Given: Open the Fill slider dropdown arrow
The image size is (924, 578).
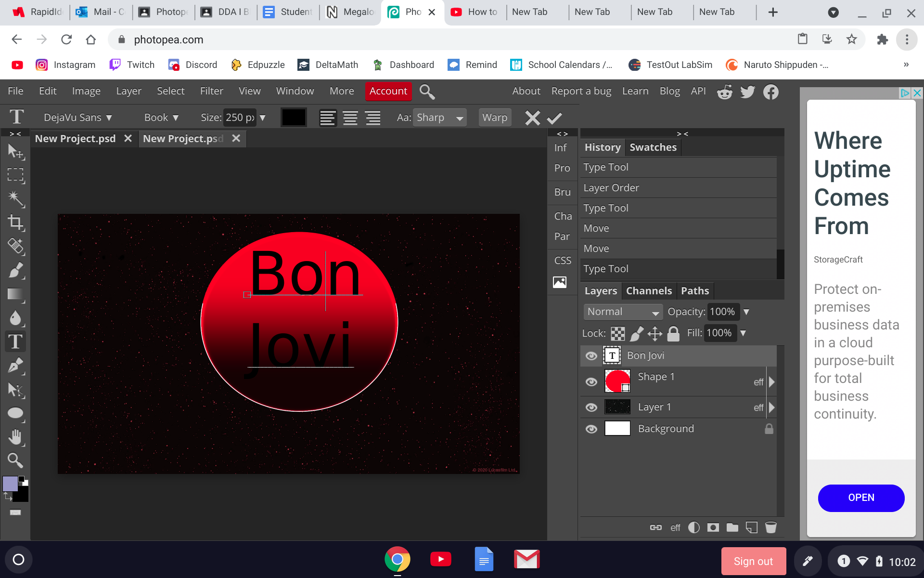Looking at the screenshot, I should [x=743, y=333].
